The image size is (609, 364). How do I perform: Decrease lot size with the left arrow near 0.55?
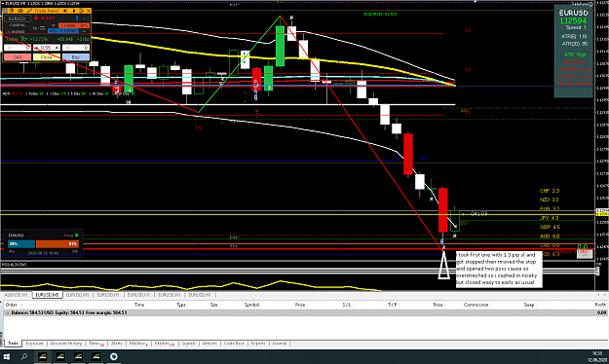(x=36, y=48)
